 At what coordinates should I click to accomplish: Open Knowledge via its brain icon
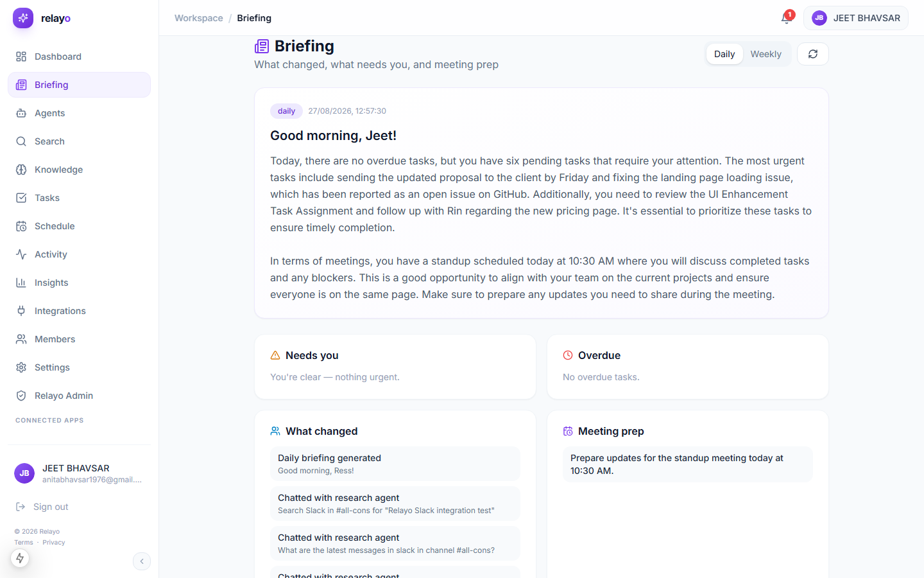pos(21,170)
